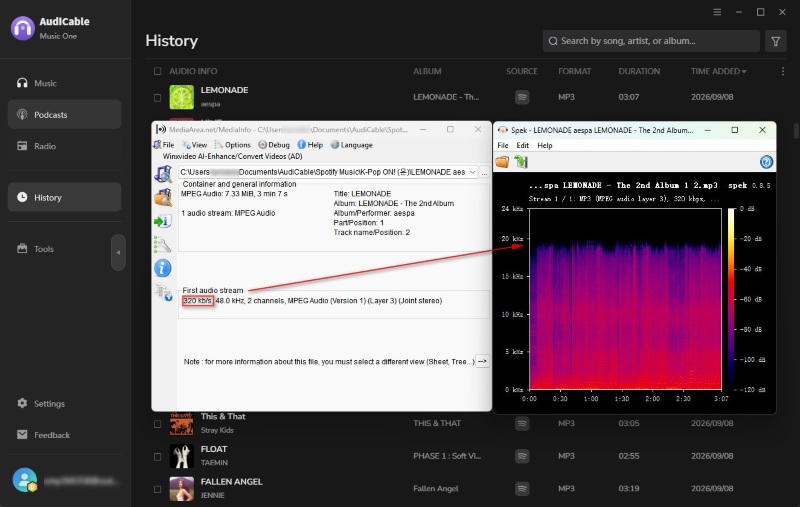Click MediaInfo open folder toolbar icon
800x507 pixels.
163,197
